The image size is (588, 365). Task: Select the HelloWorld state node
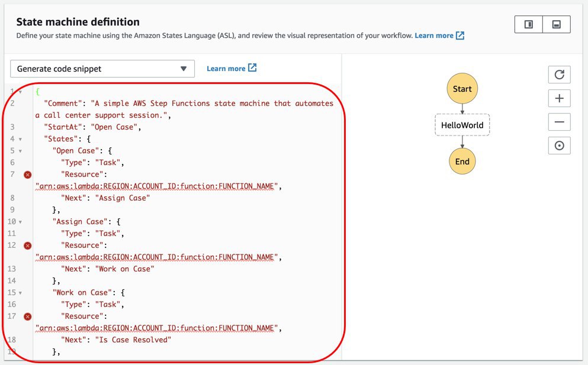(x=462, y=125)
